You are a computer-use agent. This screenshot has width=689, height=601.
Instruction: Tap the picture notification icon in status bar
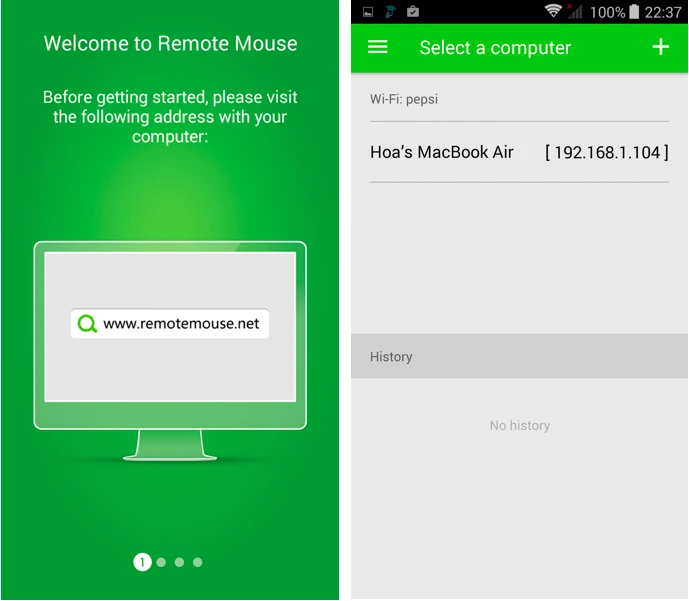[367, 12]
